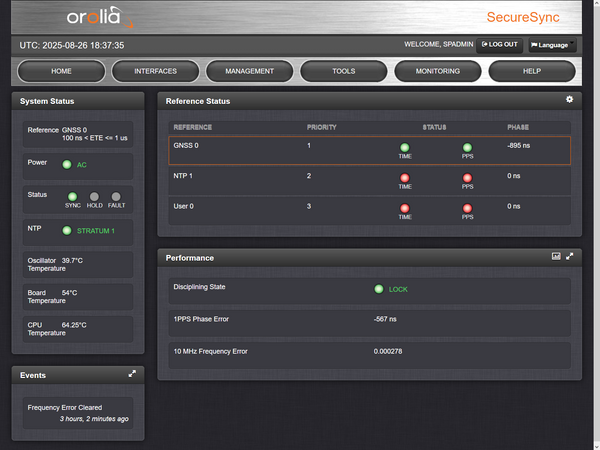600x450 pixels.
Task: Open the MANAGEMENT menu
Action: [x=249, y=71]
